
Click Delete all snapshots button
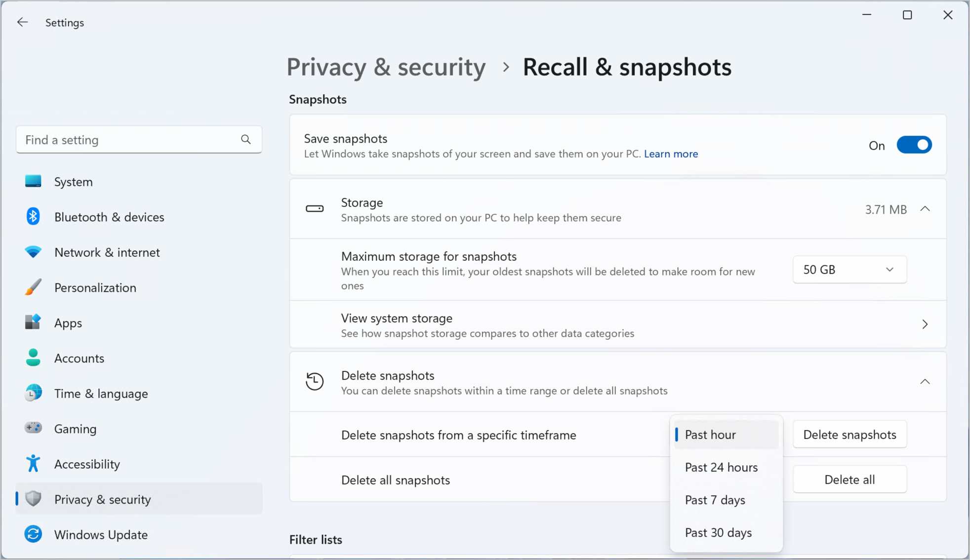[x=850, y=479]
